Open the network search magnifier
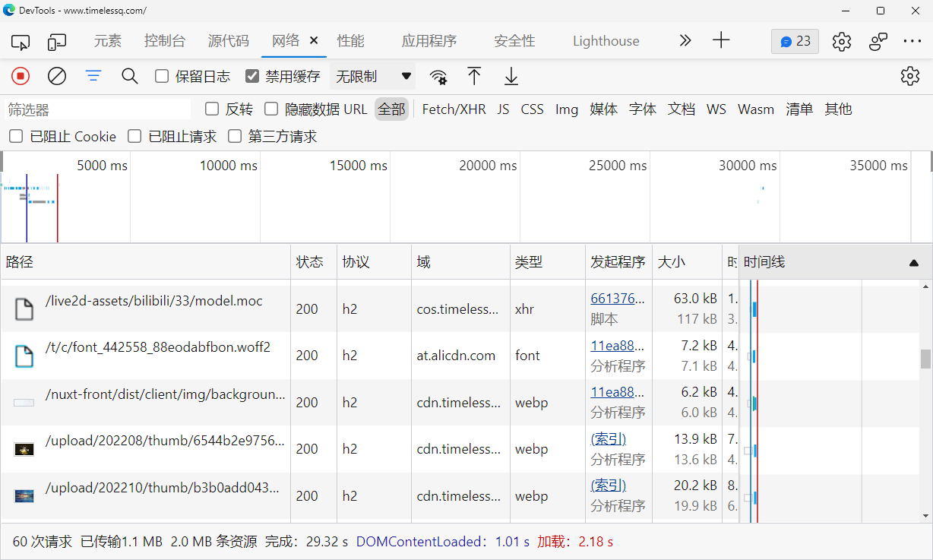The height and width of the screenshot is (560, 933). pyautogui.click(x=130, y=76)
